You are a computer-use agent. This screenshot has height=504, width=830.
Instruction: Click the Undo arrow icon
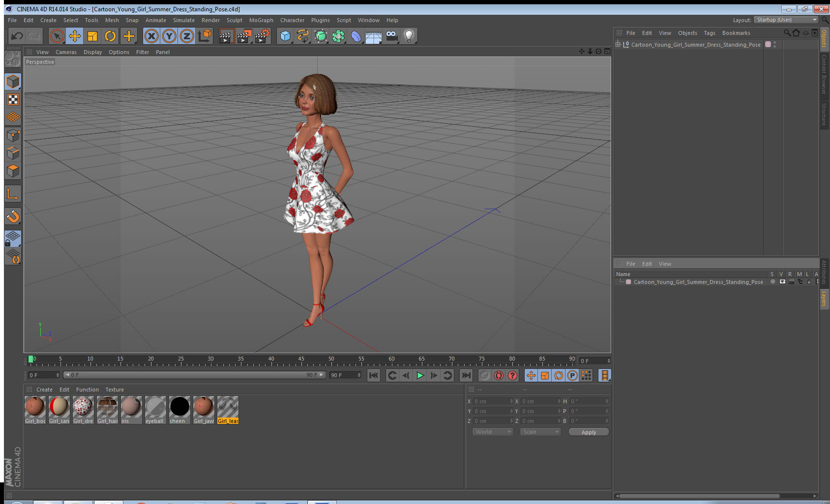click(x=17, y=36)
